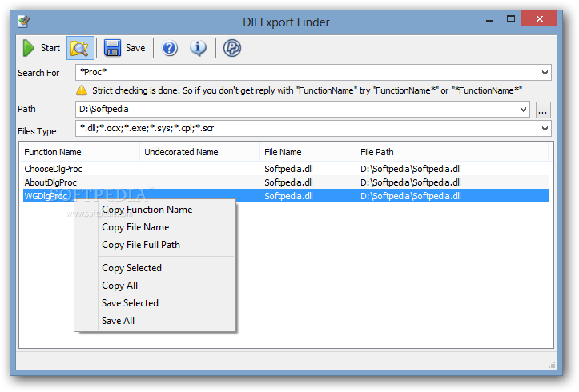
Task: Click the Save floppy disk button
Action: pos(124,48)
